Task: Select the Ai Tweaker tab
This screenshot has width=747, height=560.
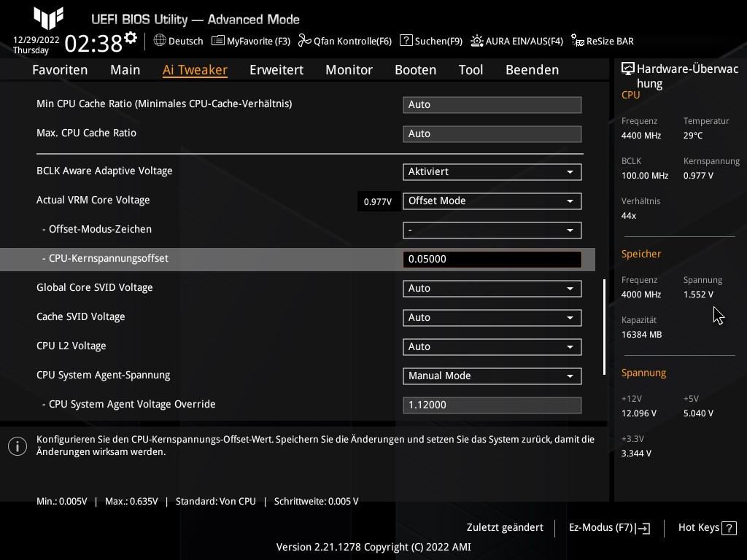Action: click(x=195, y=70)
